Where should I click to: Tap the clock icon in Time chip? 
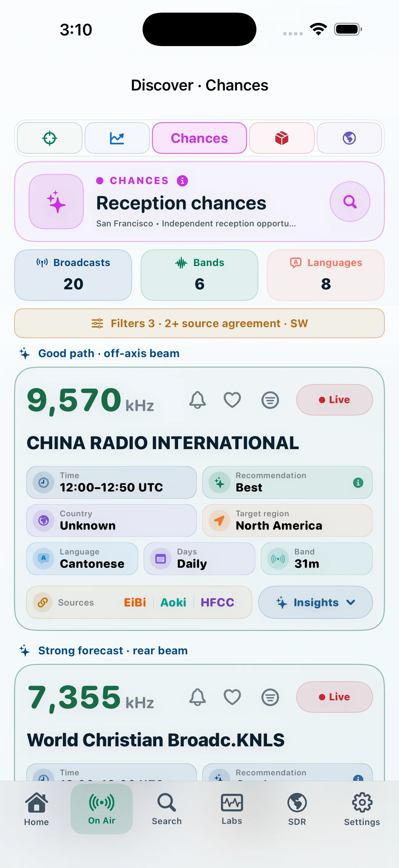[x=44, y=482]
